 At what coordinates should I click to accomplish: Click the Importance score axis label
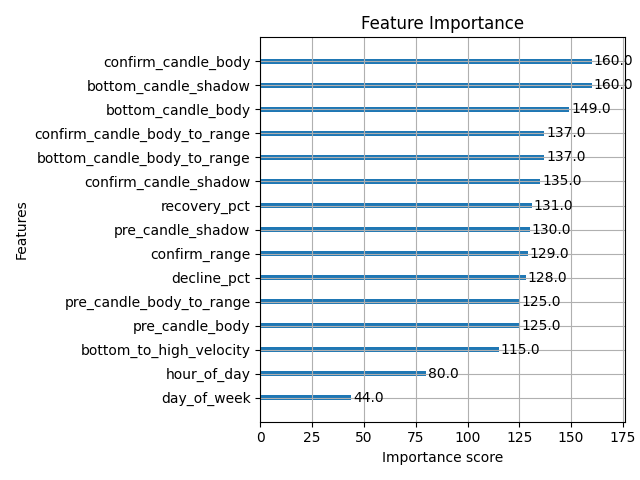click(442, 457)
